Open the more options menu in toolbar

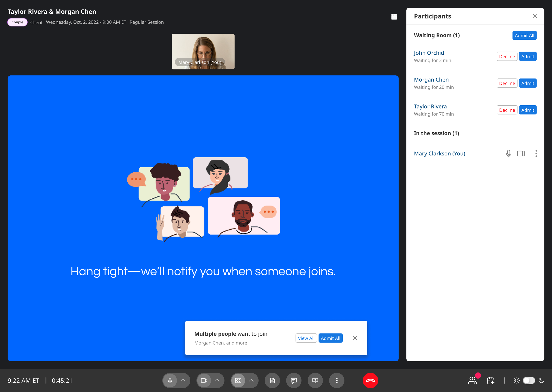click(x=337, y=380)
